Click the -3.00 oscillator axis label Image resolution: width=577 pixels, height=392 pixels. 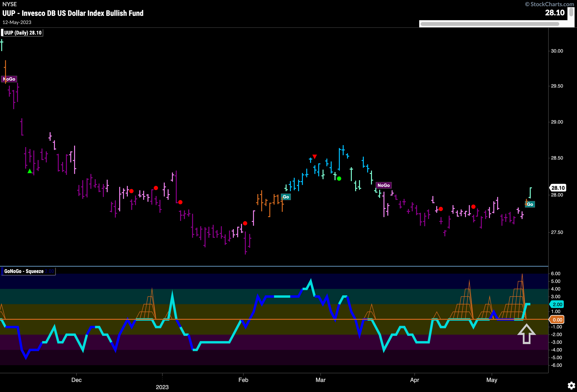pyautogui.click(x=556, y=342)
